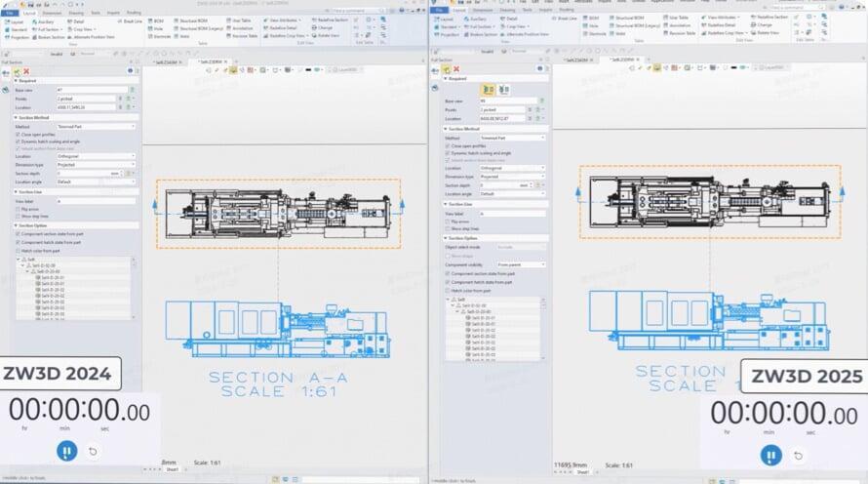Open Inquire ribbon tab in ZW3D 2025
868x484 pixels.
pos(545,10)
